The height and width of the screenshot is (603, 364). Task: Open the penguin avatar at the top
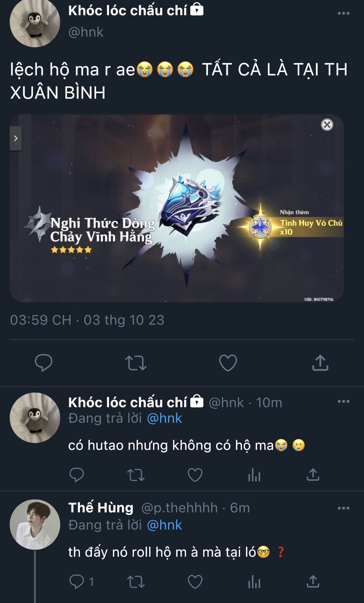click(x=35, y=23)
